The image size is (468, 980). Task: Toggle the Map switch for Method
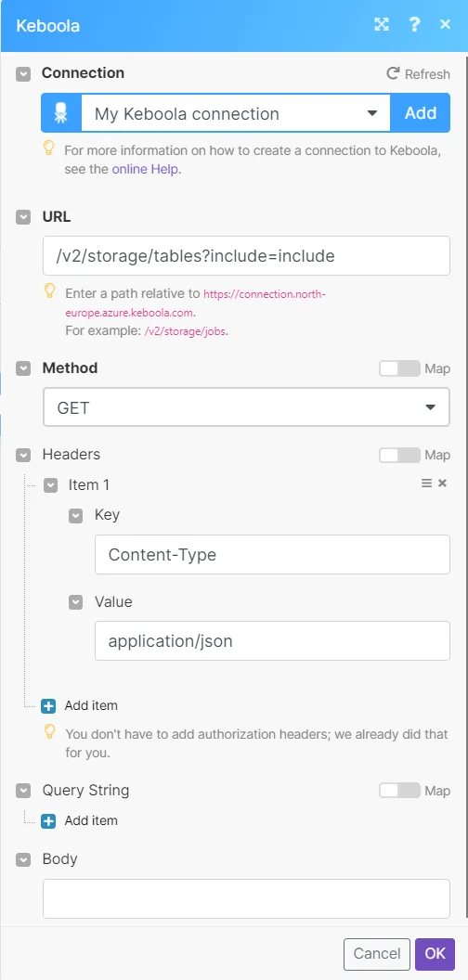click(x=399, y=368)
